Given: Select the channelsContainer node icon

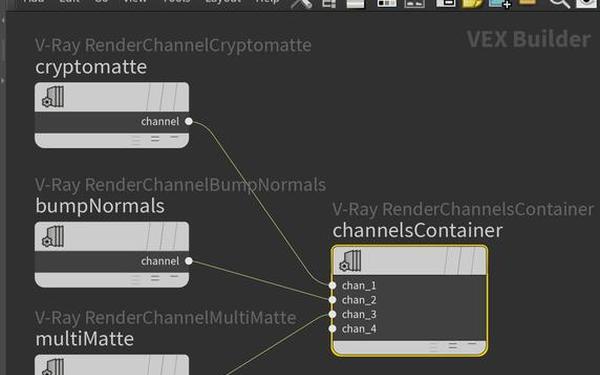Looking at the screenshot, I should [x=350, y=261].
